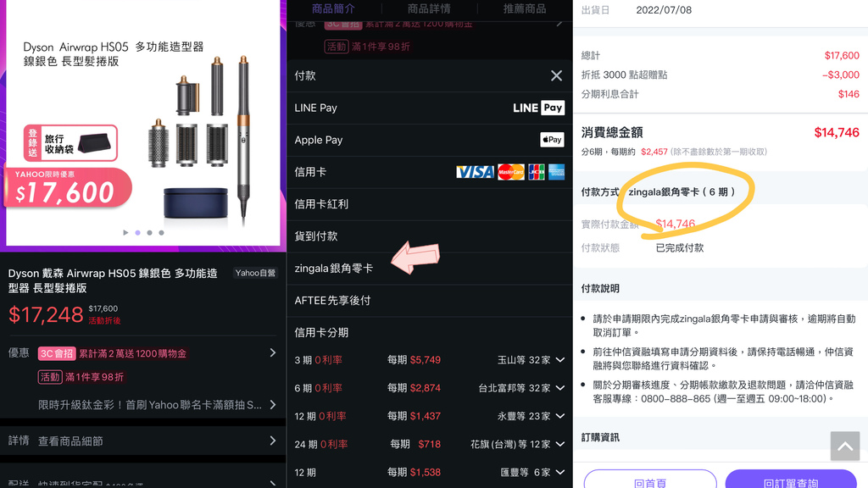Tap the scroll-to-top arrow button

coord(845,446)
